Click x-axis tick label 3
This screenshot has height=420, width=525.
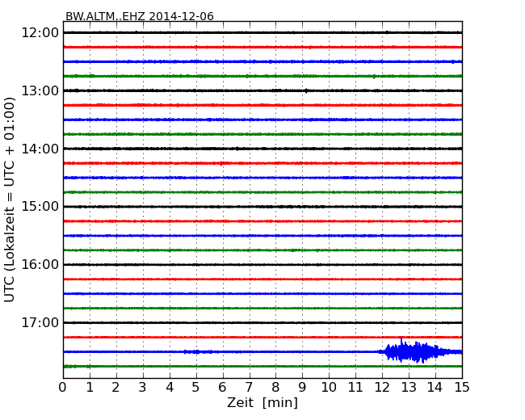143,388
